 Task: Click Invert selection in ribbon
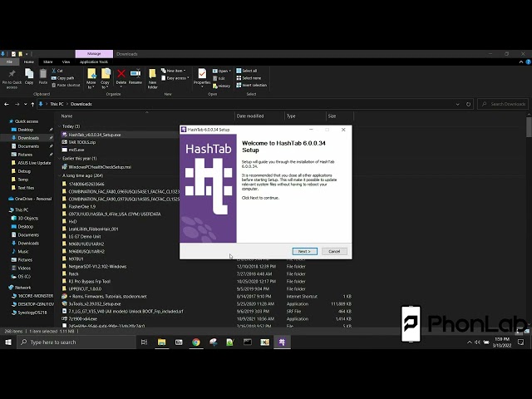(251, 85)
